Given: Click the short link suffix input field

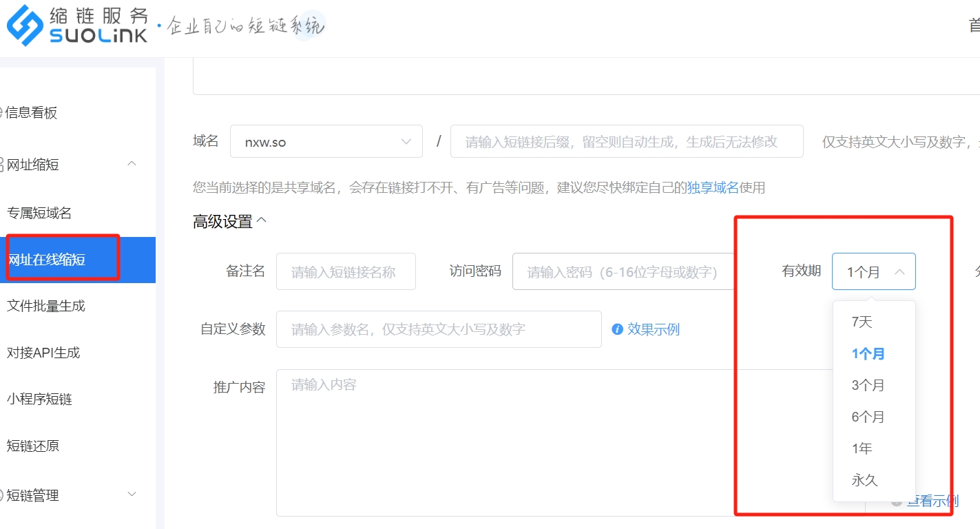Looking at the screenshot, I should click(626, 142).
